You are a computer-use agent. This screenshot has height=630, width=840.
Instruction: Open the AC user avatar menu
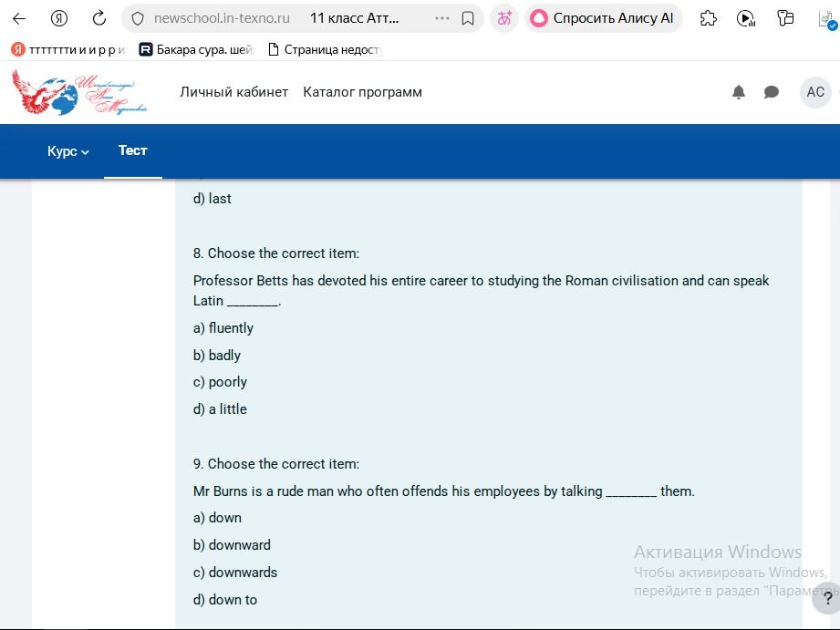[815, 92]
